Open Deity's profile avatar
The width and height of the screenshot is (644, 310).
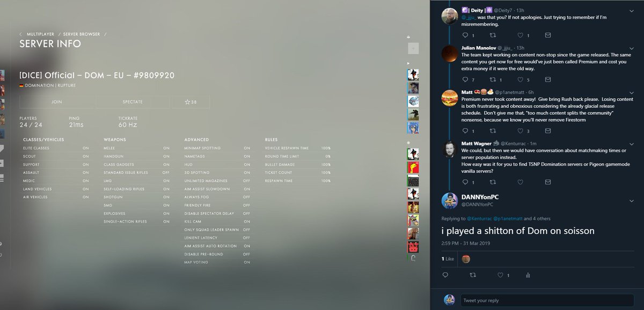[449, 17]
